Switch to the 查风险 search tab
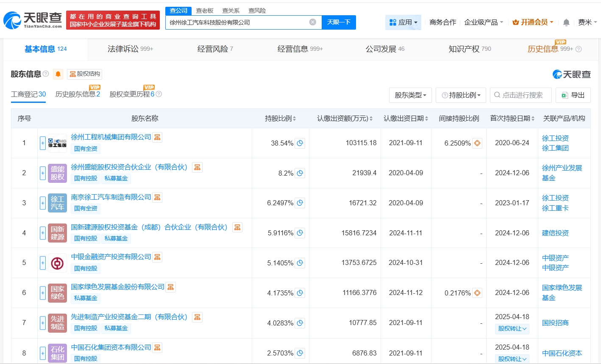Viewport: 601px width, 364px height. pyautogui.click(x=257, y=11)
